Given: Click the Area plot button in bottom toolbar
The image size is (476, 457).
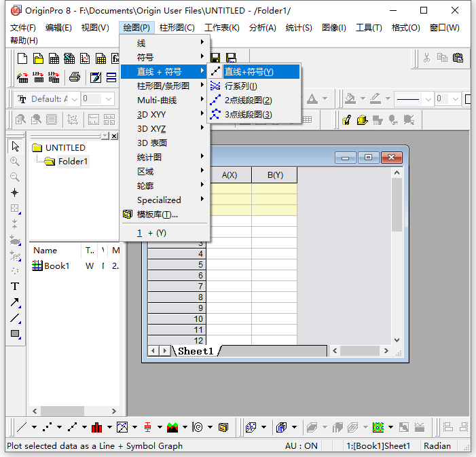Looking at the screenshot, I should [172, 428].
